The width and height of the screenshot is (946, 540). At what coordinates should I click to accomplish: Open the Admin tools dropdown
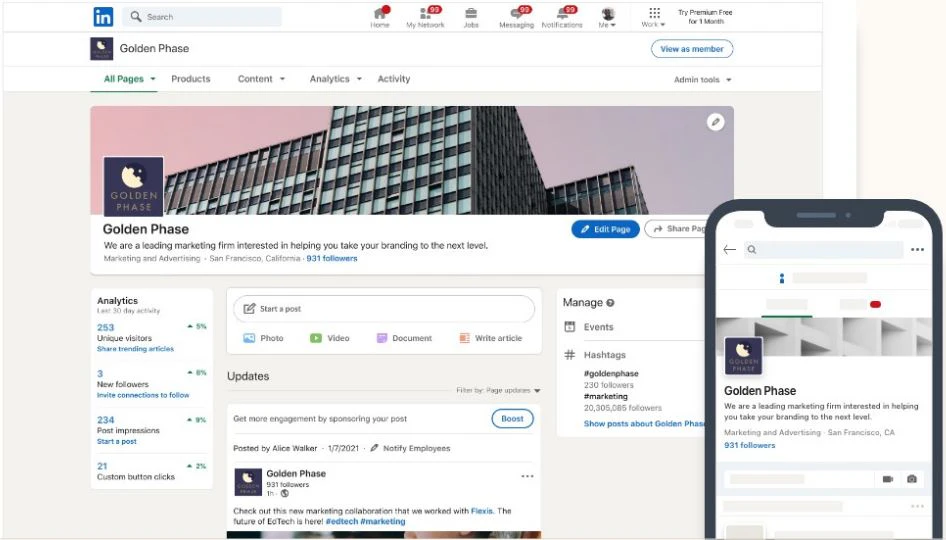(x=702, y=80)
